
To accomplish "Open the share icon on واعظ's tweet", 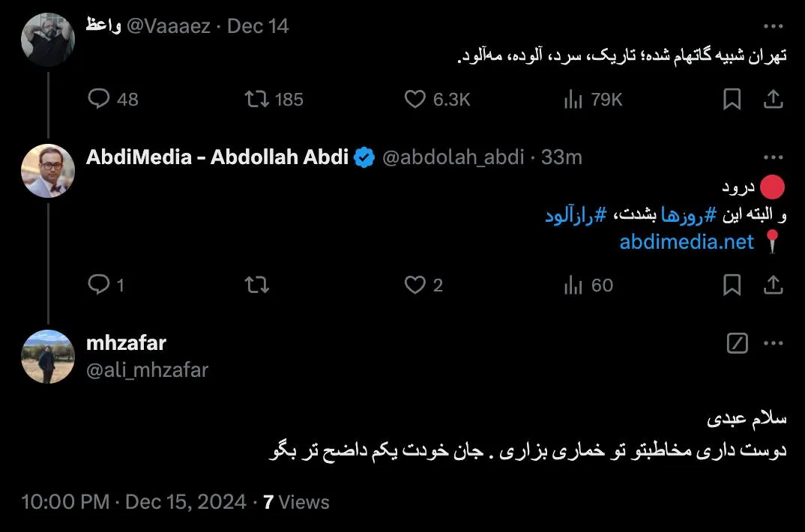I will 774,98.
